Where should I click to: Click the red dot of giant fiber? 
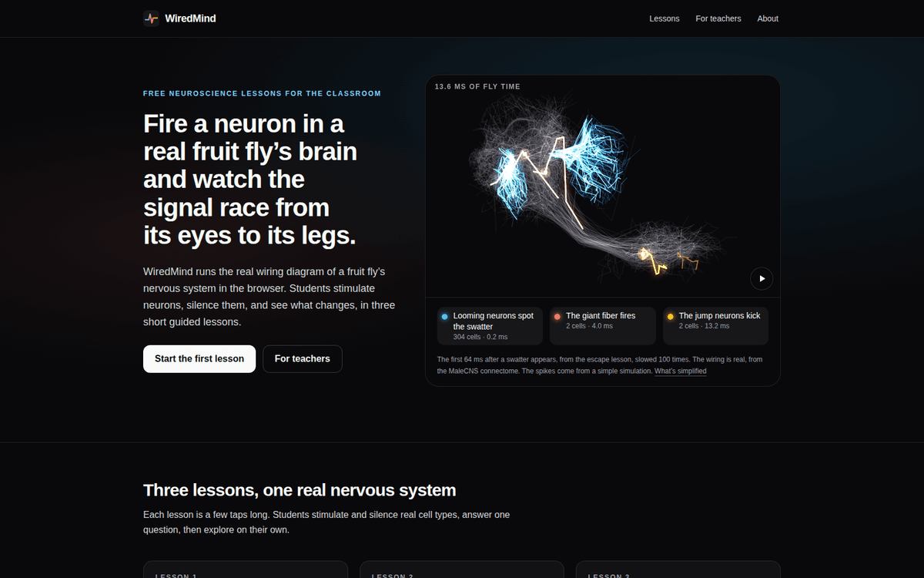[x=557, y=317]
